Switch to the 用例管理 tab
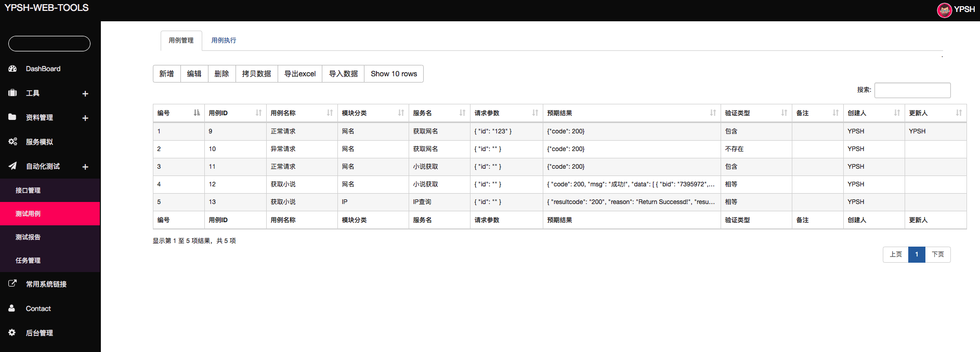 181,40
